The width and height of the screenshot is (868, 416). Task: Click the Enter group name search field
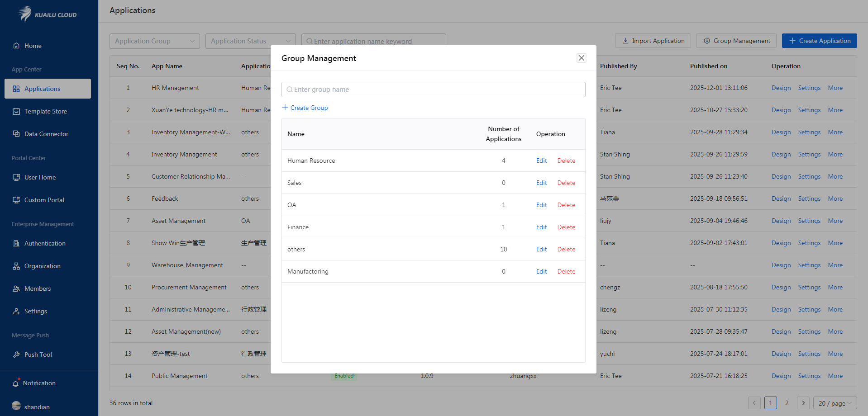coord(433,90)
